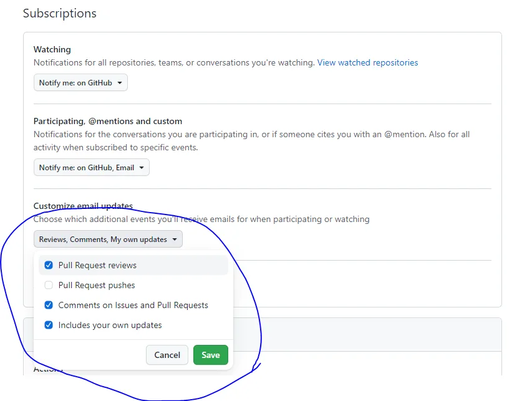Image resolution: width=532 pixels, height=401 pixels.
Task: Open the 'Notify me: on GitHub' dropdown
Action: (80, 83)
